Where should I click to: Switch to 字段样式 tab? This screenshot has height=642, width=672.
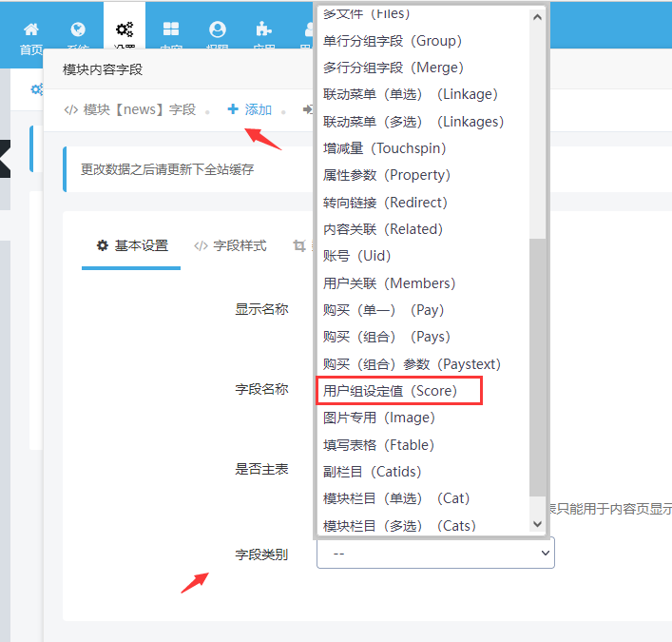(x=230, y=245)
